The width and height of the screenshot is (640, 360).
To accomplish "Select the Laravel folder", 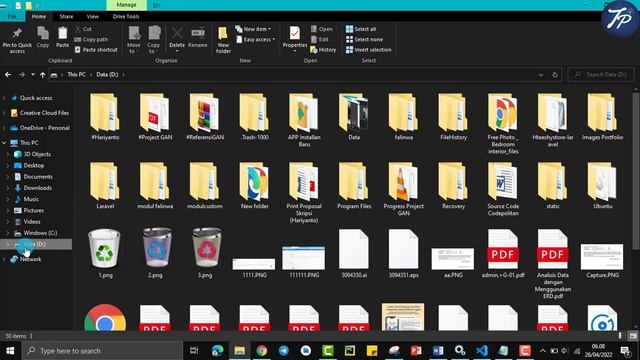I will click(x=105, y=186).
